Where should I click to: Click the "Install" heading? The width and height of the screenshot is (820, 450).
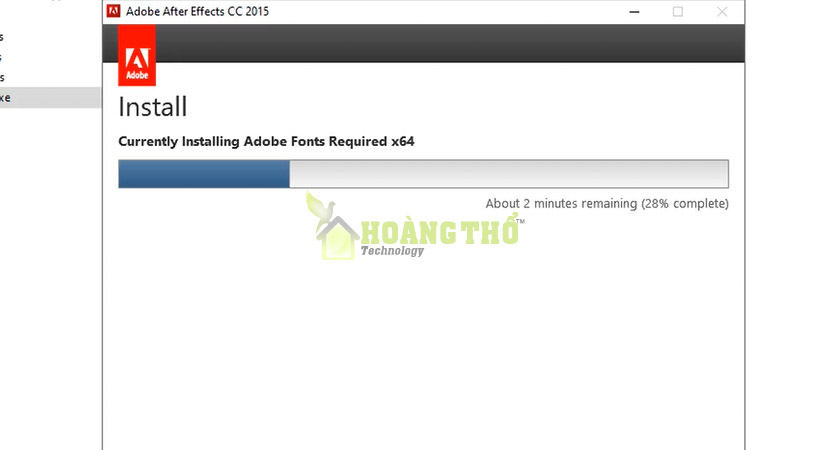coord(153,107)
